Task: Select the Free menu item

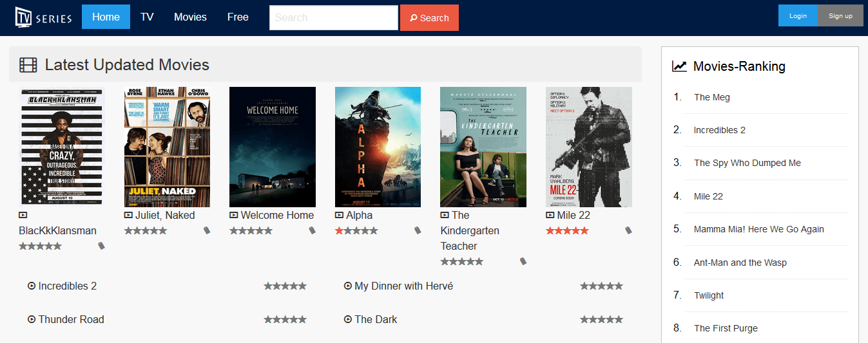Action: coord(238,17)
